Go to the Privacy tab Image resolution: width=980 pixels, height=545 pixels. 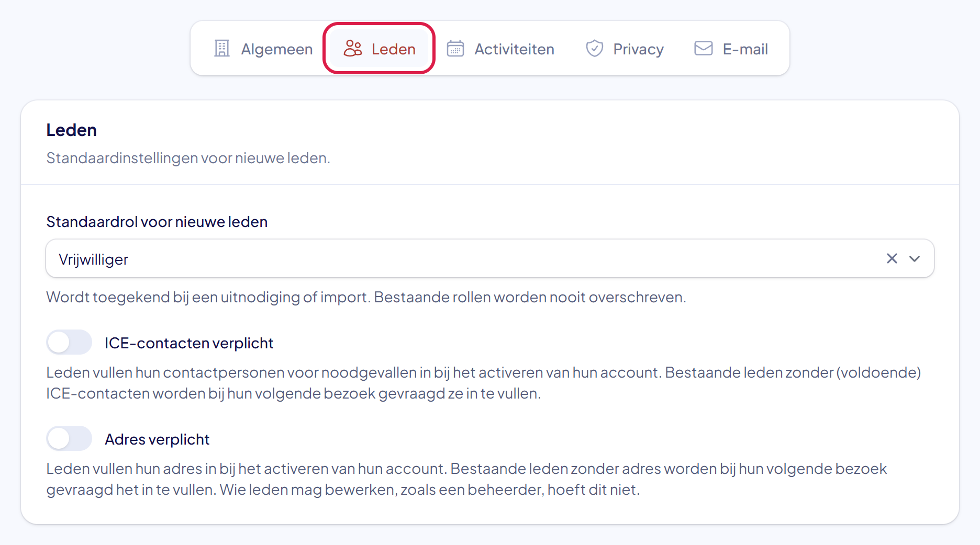point(625,49)
